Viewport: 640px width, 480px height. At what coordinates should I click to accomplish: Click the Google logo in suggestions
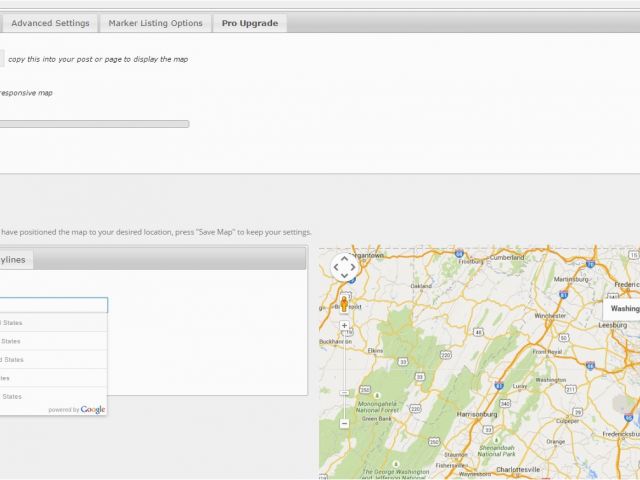point(93,409)
